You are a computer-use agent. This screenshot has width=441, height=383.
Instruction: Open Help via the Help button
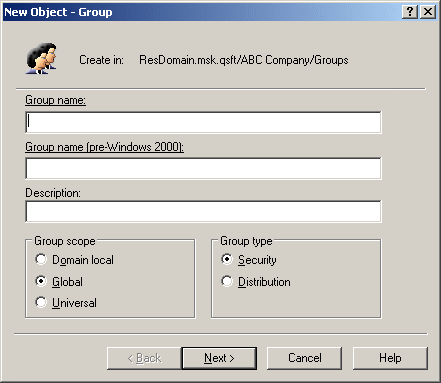coord(390,358)
